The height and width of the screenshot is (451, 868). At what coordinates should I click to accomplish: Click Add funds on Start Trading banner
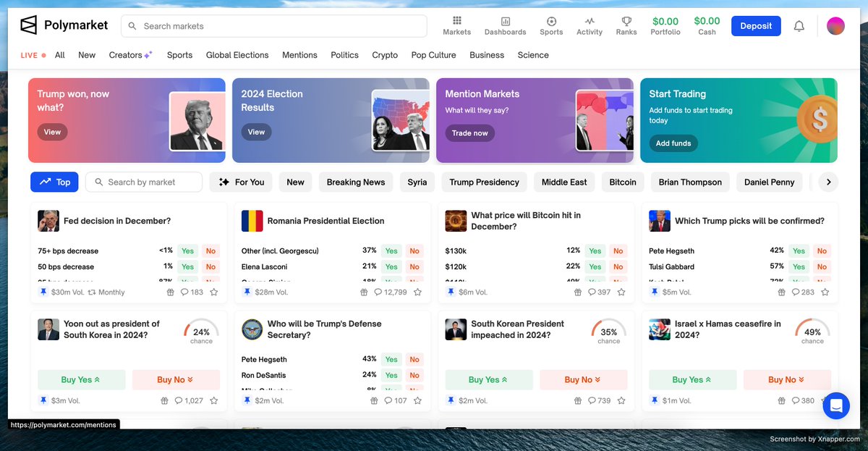click(673, 143)
